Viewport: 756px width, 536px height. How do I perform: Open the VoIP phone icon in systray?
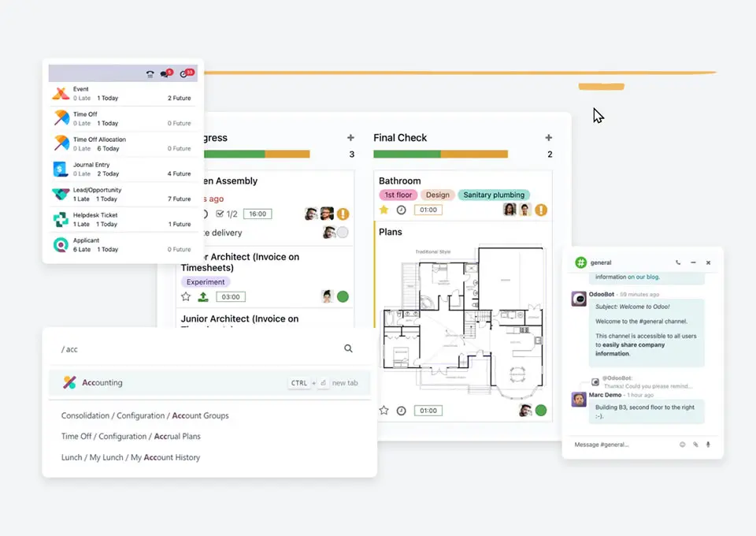click(150, 74)
